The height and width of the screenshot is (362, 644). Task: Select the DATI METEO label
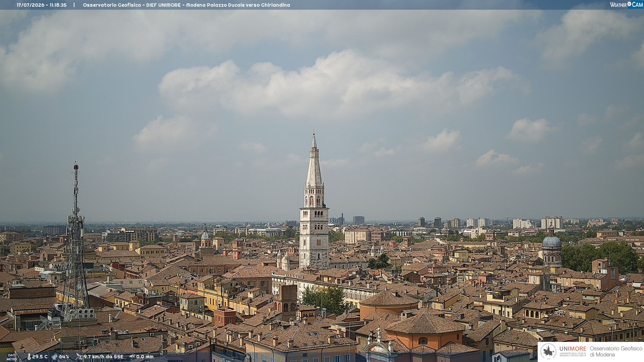coord(12,357)
